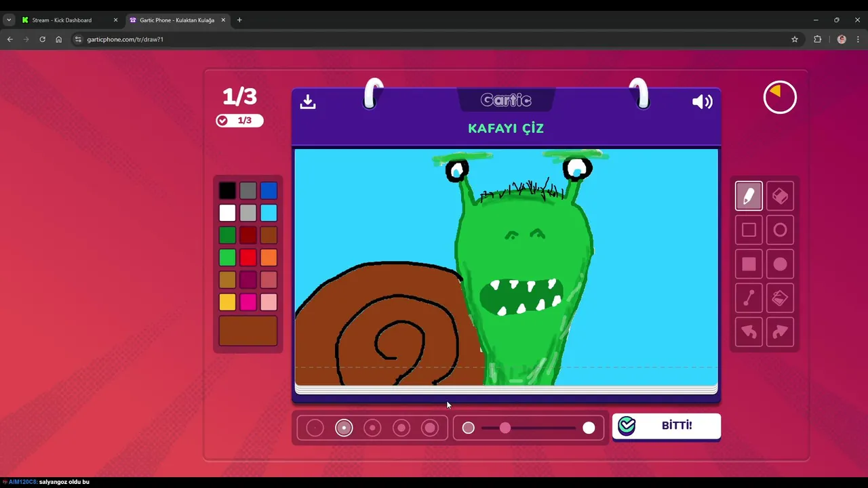The height and width of the screenshot is (488, 868).
Task: Click the grey low-opacity dot
Action: pyautogui.click(x=468, y=428)
